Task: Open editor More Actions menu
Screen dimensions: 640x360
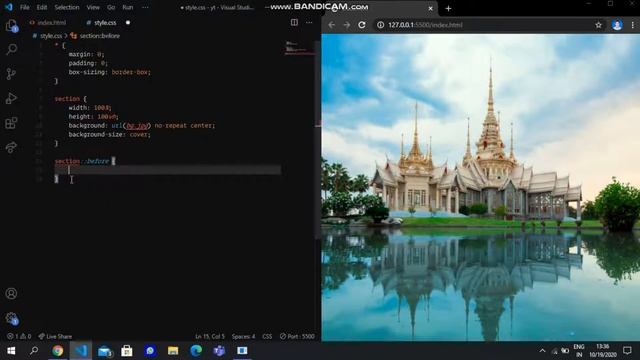Action: tap(309, 22)
